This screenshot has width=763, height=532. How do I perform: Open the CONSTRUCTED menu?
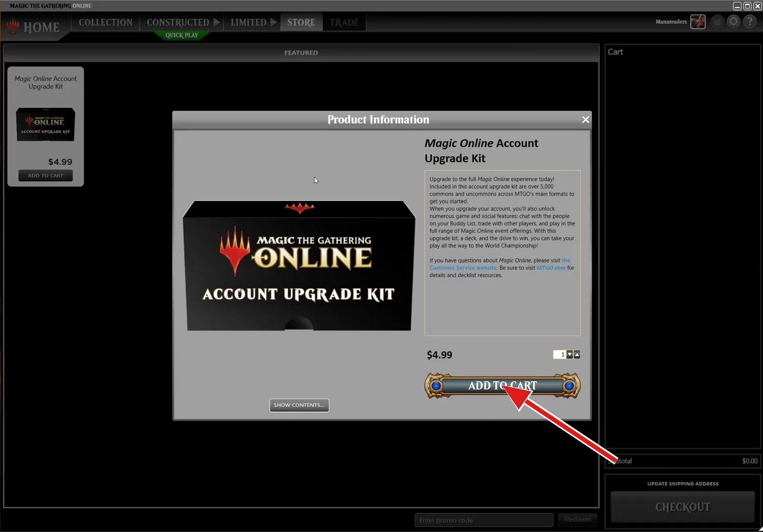[178, 22]
